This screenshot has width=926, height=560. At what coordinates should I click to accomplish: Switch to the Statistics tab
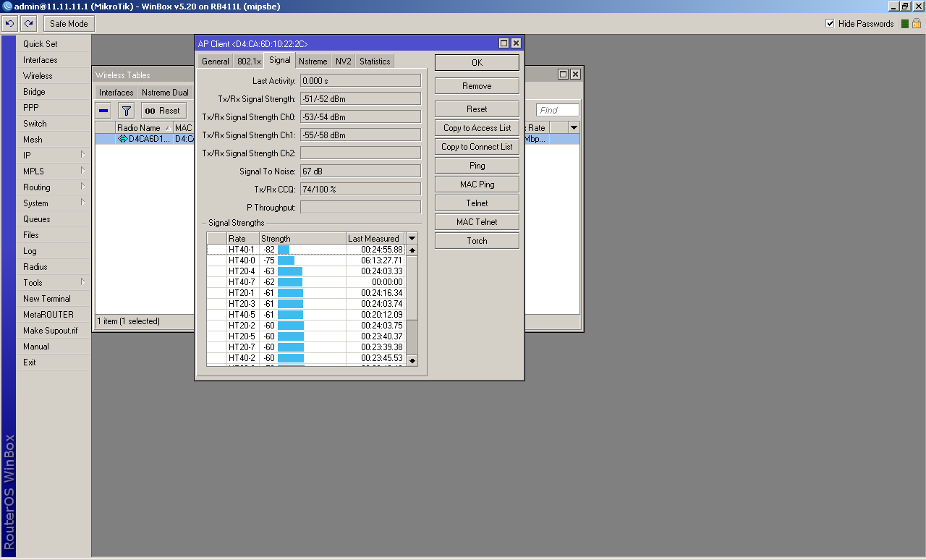(x=375, y=61)
